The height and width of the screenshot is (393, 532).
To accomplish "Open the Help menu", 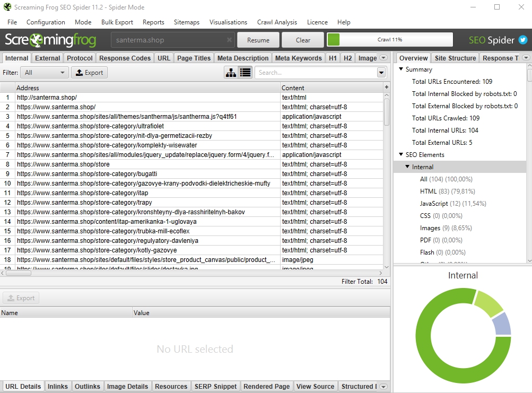I will click(344, 22).
